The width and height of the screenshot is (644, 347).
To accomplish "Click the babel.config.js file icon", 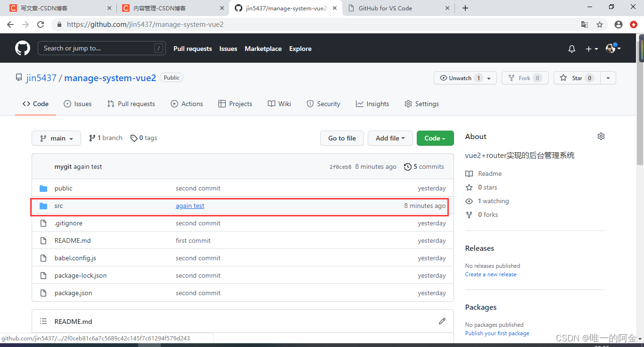I will coord(43,258).
